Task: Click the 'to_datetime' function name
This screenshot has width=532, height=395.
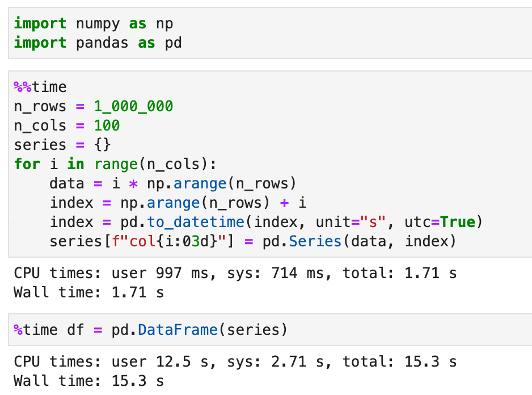Action: (196, 222)
